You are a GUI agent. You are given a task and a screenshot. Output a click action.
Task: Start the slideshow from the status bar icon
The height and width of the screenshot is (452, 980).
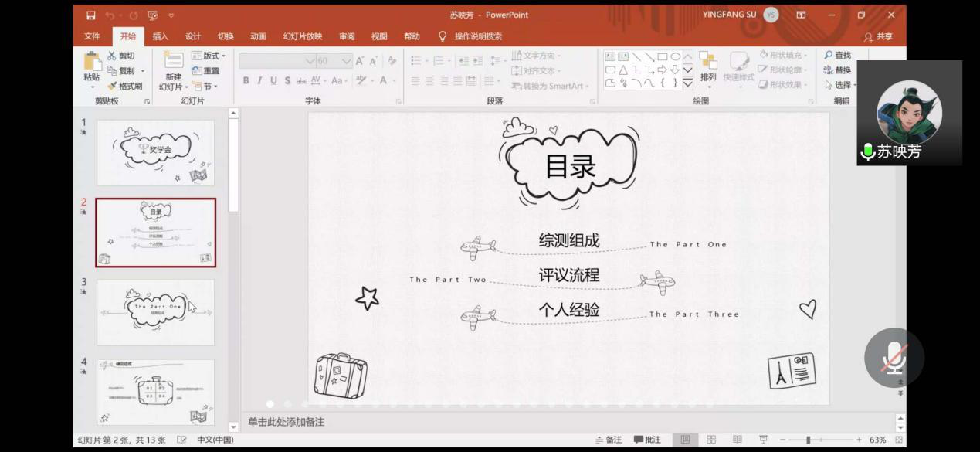point(763,440)
